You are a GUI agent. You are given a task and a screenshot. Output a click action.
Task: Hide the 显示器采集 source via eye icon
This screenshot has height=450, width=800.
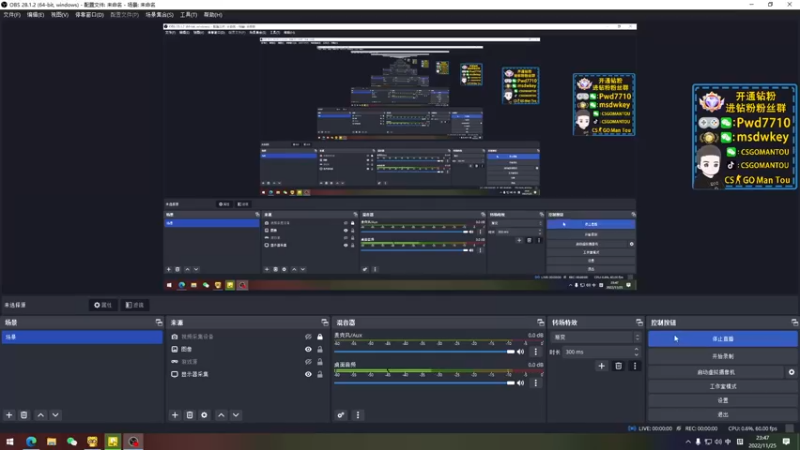coord(308,374)
